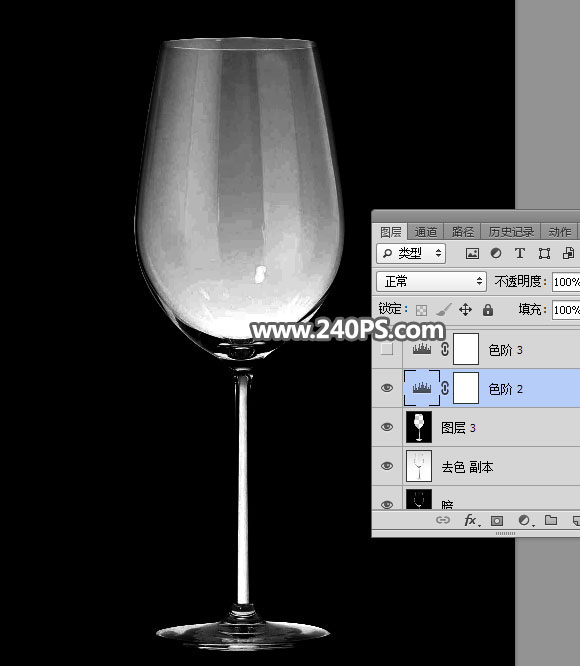Lock image pixels brush icon
Screen dimensions: 580x666
(444, 310)
